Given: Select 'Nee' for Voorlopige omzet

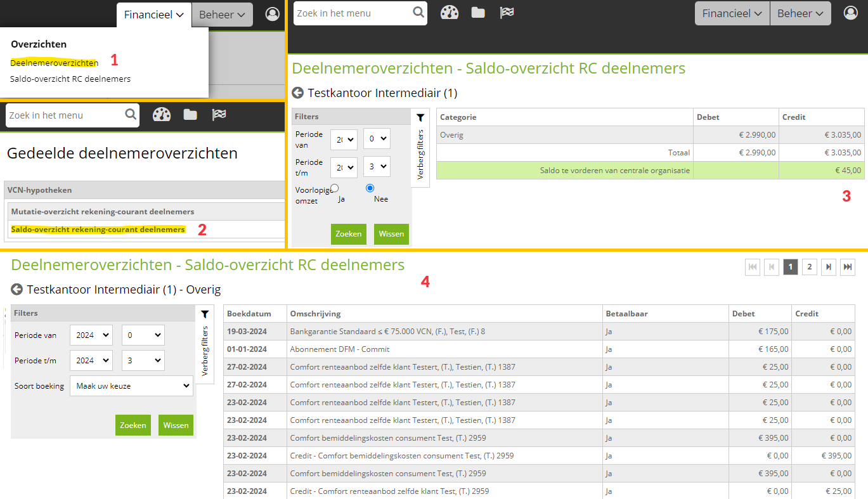Looking at the screenshot, I should pyautogui.click(x=370, y=188).
